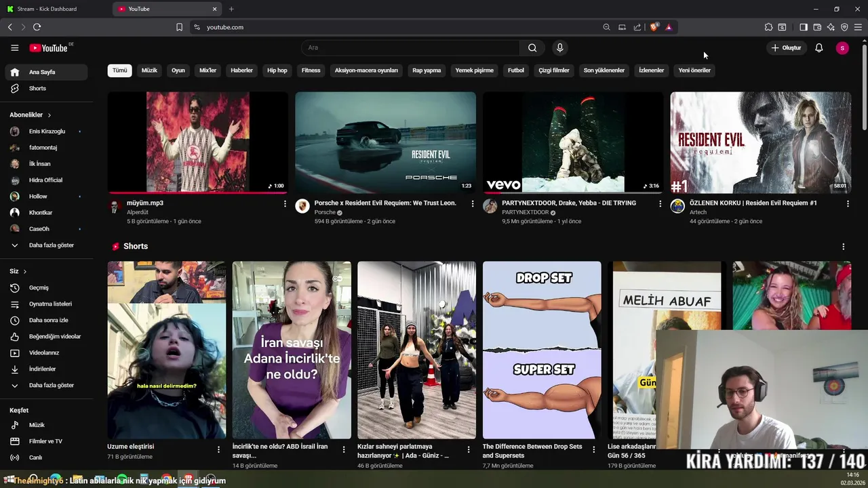Start voice search with microphone icon
The image size is (868, 488).
[x=559, y=48]
